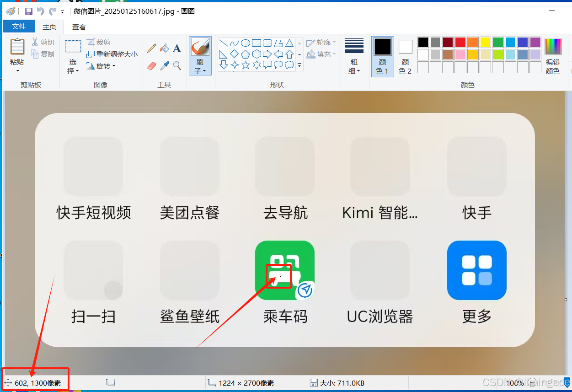This screenshot has height=392, width=572.
Task: Select the Brush tool icon
Action: (200, 47)
